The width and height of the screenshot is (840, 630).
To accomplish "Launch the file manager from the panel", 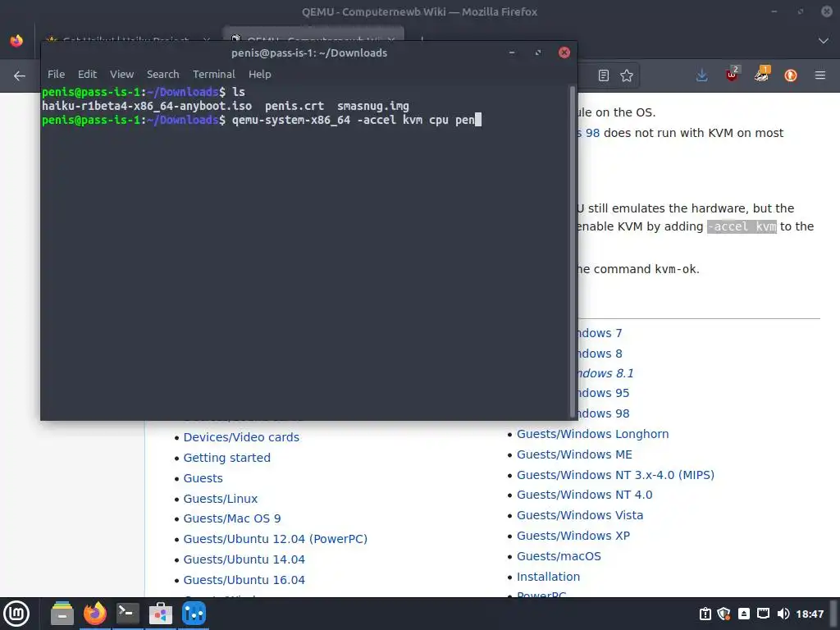I will [62, 614].
